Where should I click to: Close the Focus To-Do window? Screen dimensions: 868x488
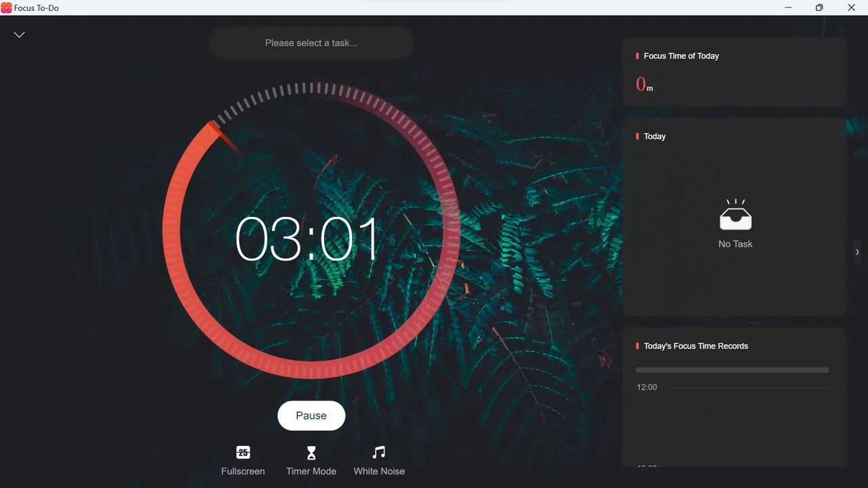851,7
